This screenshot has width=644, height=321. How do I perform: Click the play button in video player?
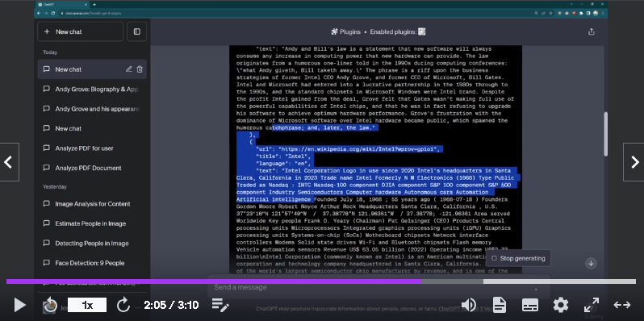point(19,305)
